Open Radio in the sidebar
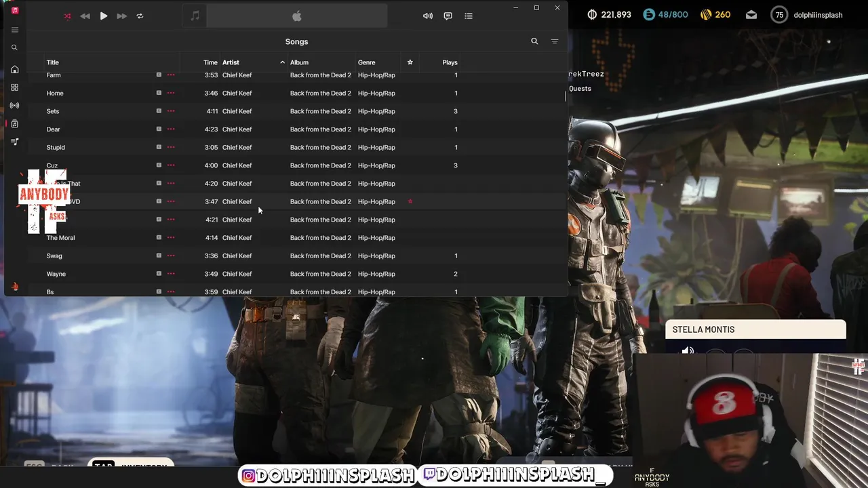 click(14, 105)
